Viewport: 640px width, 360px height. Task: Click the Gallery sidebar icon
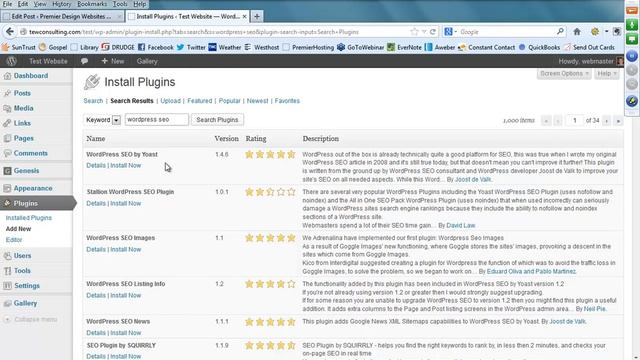[x=7, y=304]
